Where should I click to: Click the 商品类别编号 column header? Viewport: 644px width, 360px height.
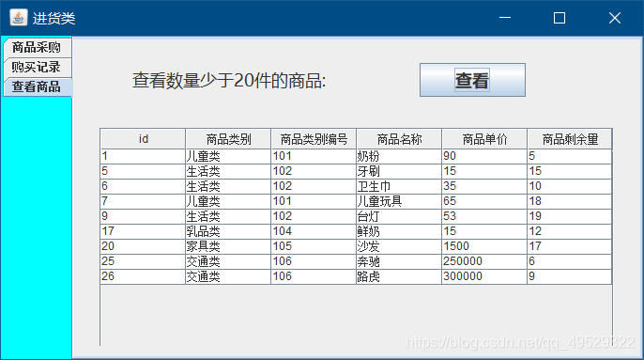click(x=314, y=139)
